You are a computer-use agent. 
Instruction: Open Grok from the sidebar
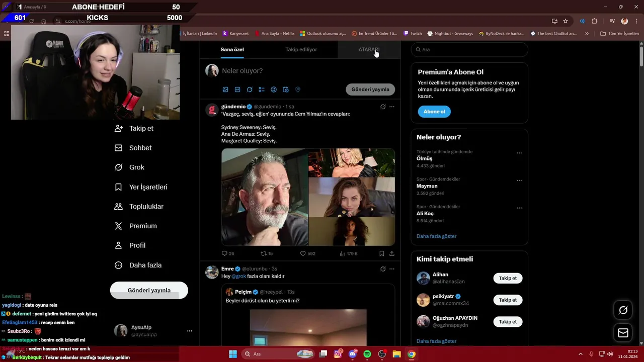[x=129, y=167]
